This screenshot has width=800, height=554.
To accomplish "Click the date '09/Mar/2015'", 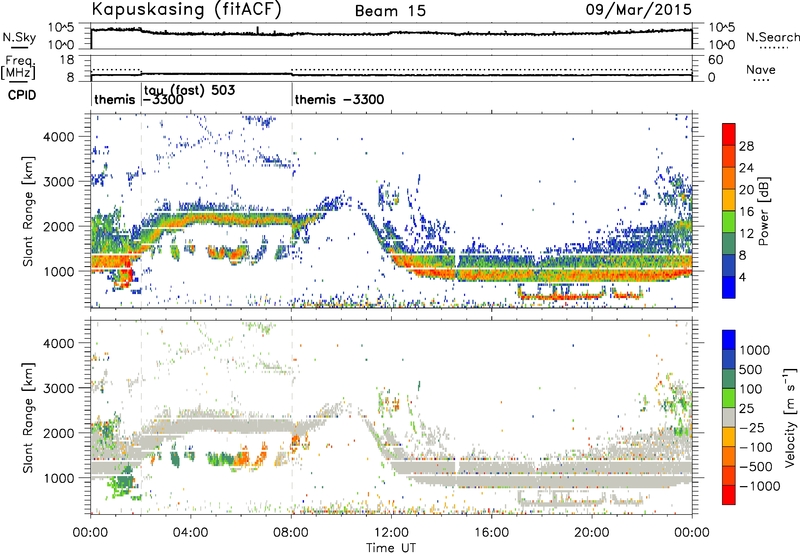I will tap(638, 10).
